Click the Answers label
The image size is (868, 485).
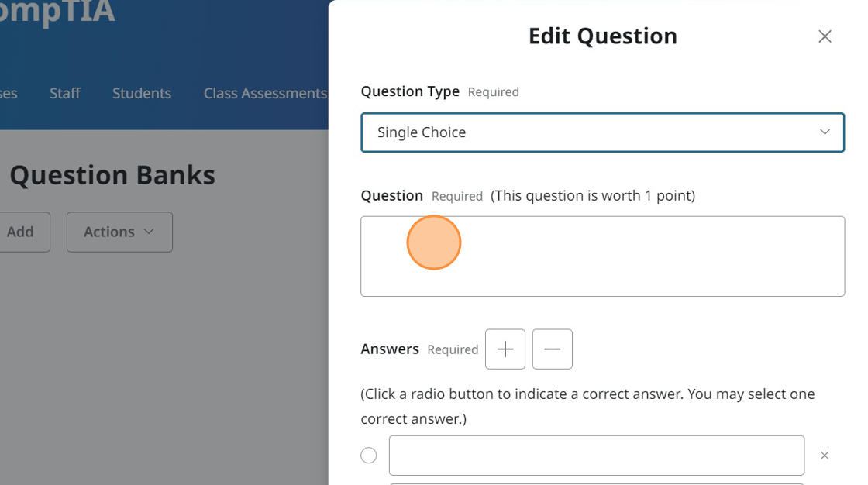click(x=390, y=349)
